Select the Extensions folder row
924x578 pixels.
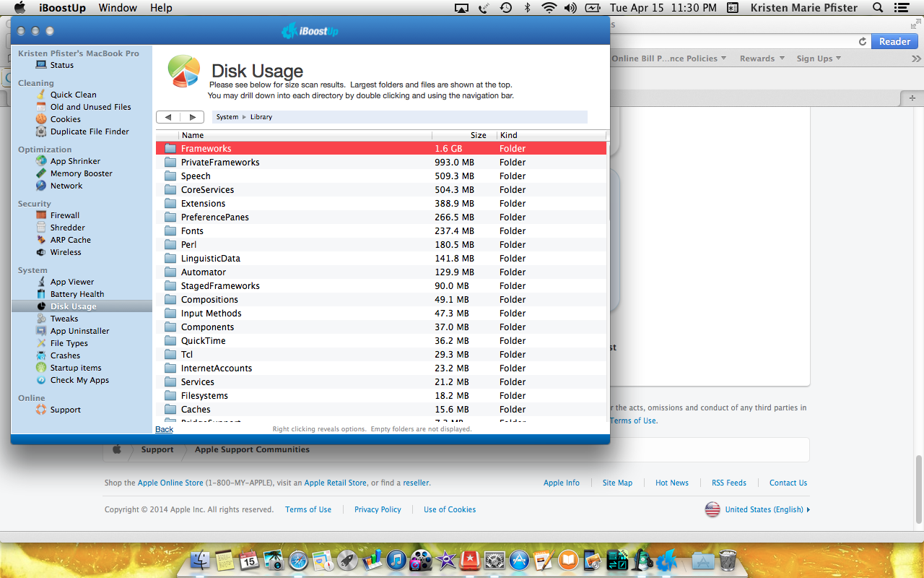click(381, 204)
